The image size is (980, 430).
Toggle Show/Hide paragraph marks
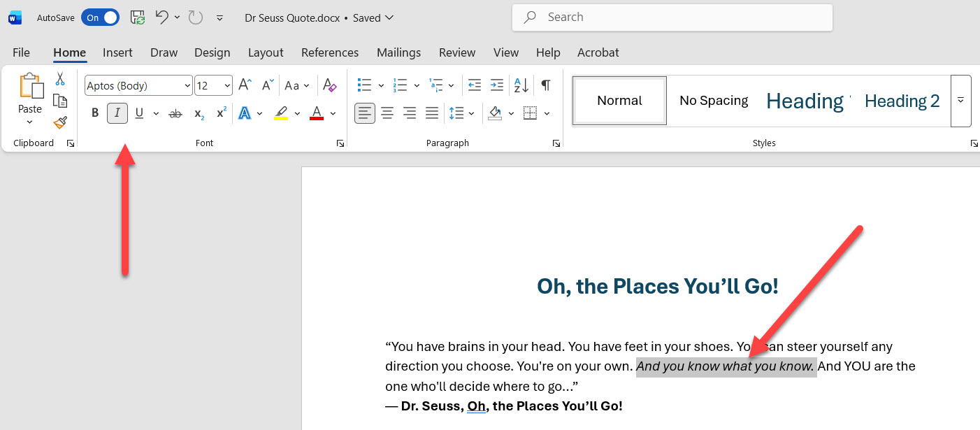pyautogui.click(x=546, y=85)
